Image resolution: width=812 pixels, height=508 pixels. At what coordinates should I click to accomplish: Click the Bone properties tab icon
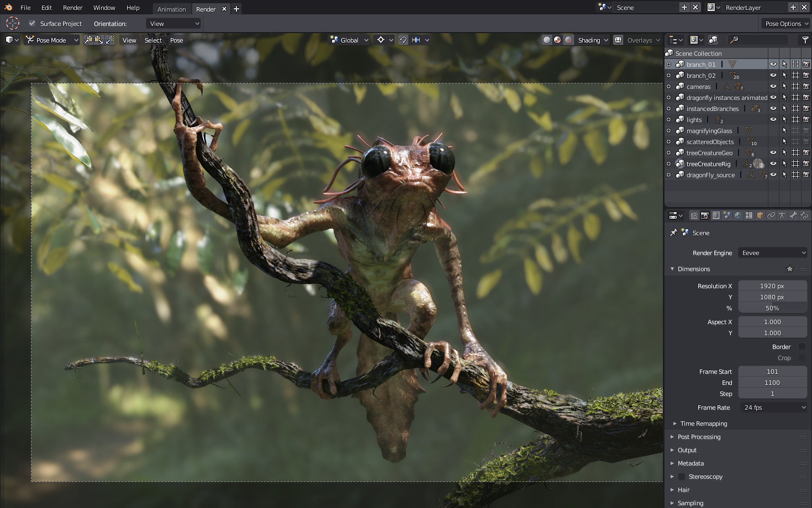(793, 215)
